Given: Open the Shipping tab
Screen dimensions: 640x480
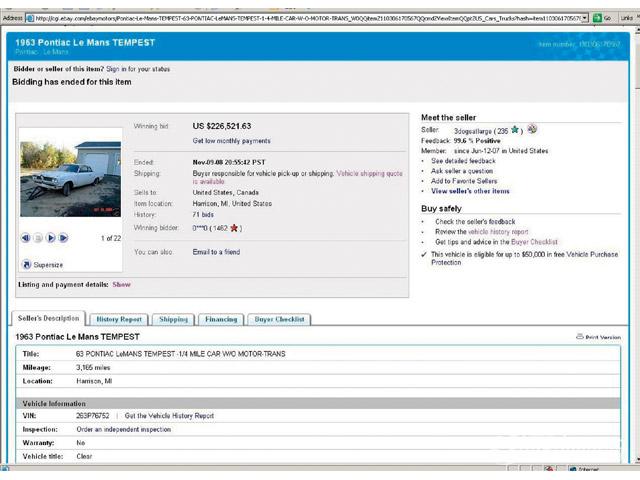Looking at the screenshot, I should tap(173, 319).
